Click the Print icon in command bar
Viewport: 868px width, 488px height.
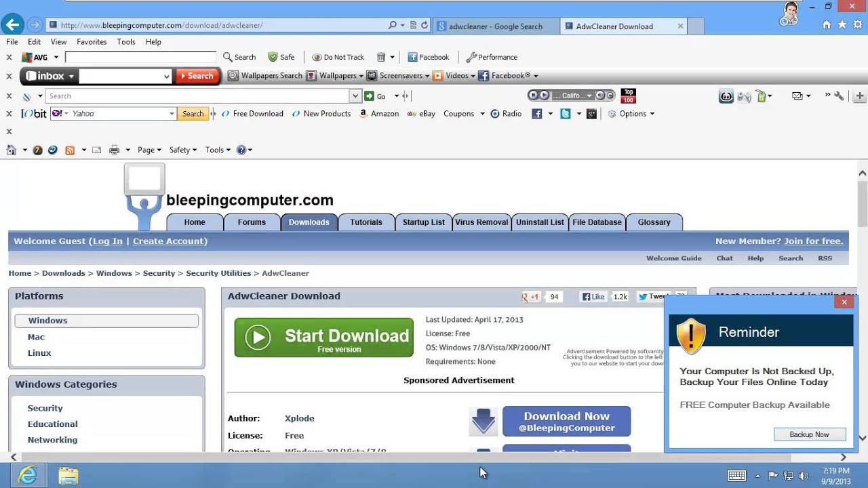[x=114, y=150]
